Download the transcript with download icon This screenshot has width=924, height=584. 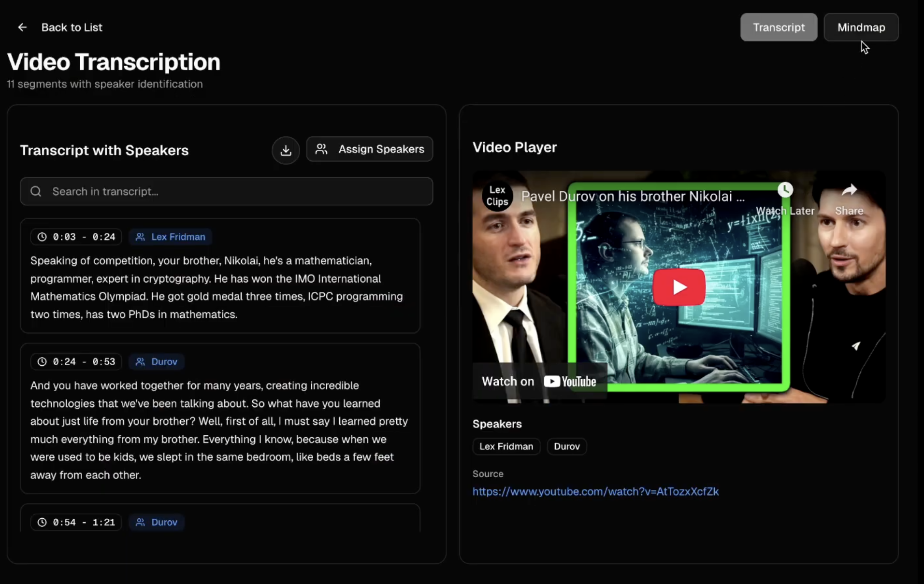(x=286, y=150)
